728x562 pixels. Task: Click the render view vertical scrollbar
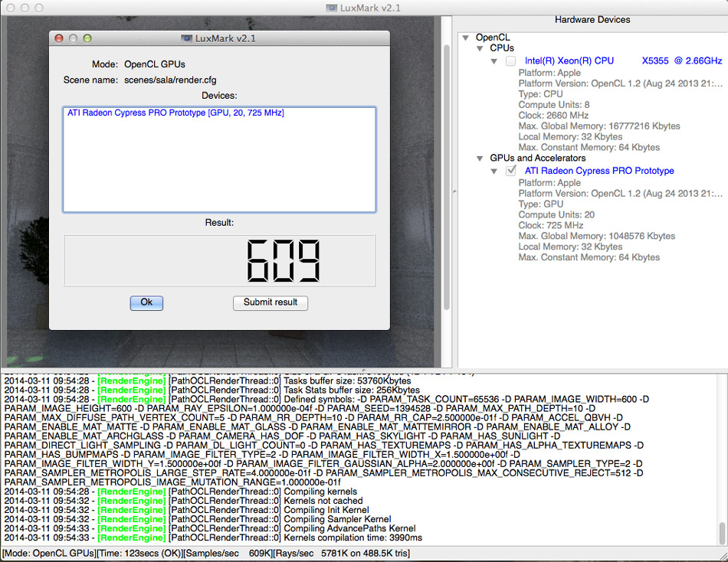[447, 176]
